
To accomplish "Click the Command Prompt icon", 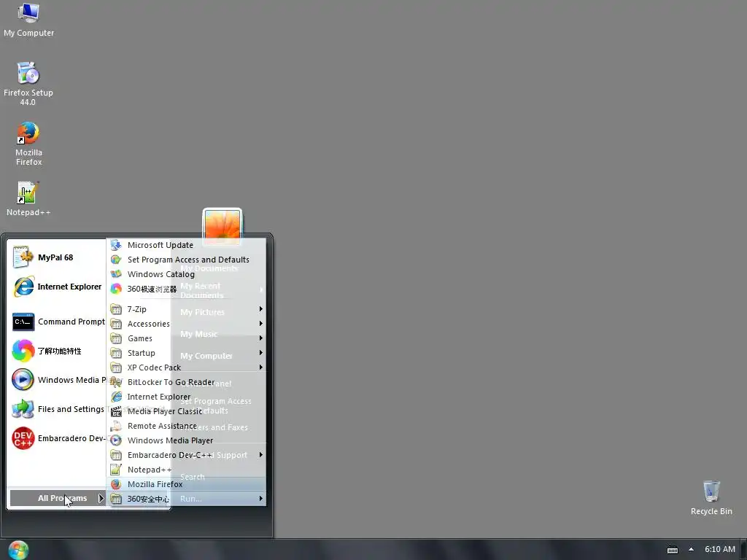I will point(23,322).
